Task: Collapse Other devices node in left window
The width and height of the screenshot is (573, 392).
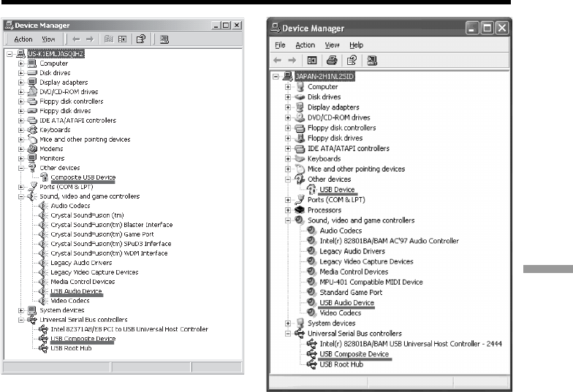Action: (x=21, y=168)
